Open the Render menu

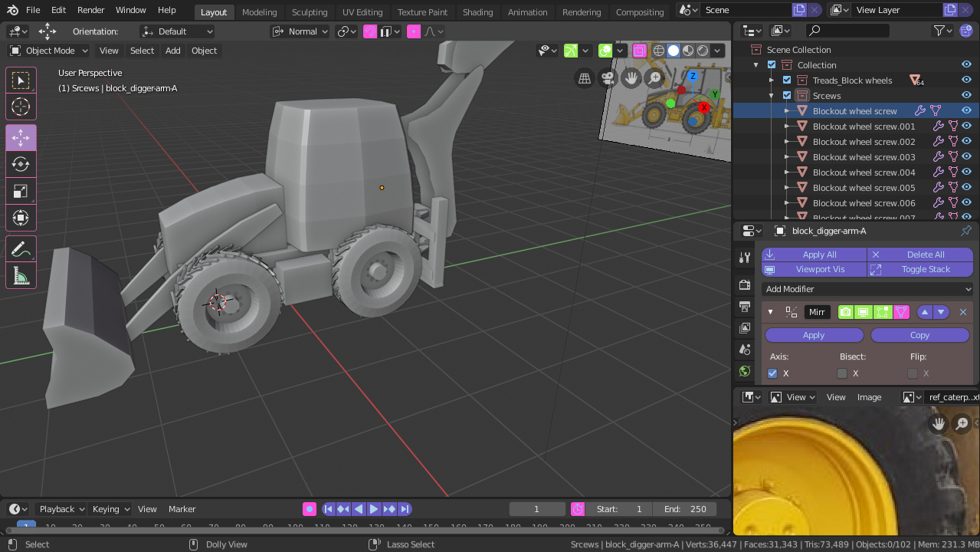[90, 10]
